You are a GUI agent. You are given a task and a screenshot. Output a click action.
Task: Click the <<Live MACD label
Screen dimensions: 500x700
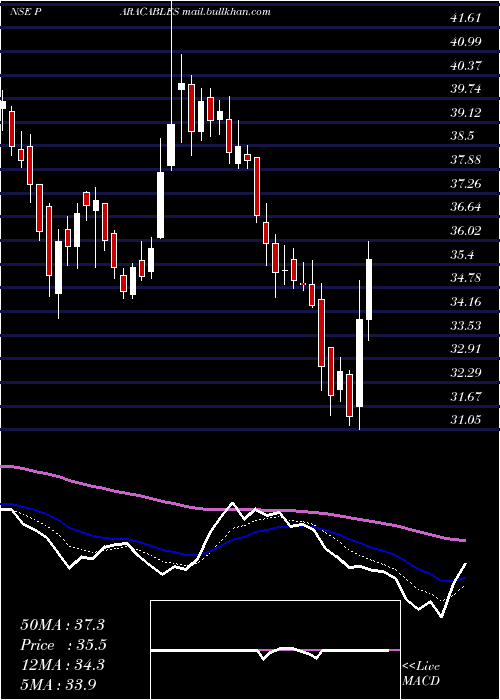[x=421, y=674]
